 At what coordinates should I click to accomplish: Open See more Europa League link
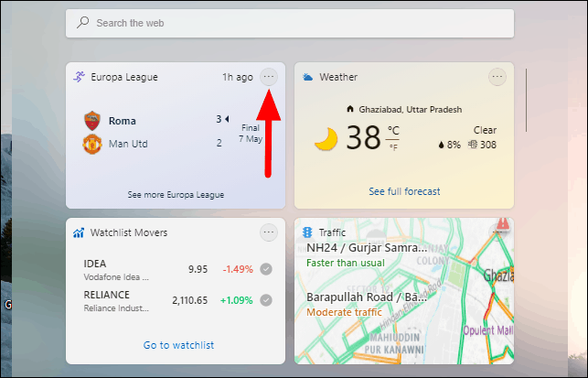176,195
